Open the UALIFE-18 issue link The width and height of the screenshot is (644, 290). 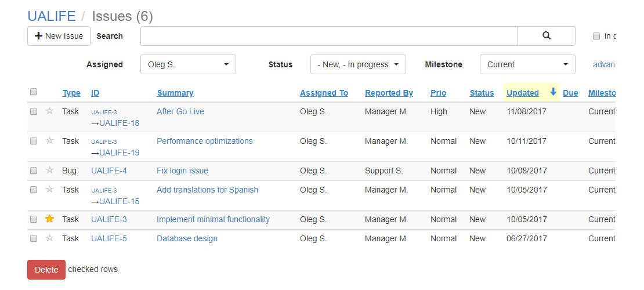tap(119, 123)
